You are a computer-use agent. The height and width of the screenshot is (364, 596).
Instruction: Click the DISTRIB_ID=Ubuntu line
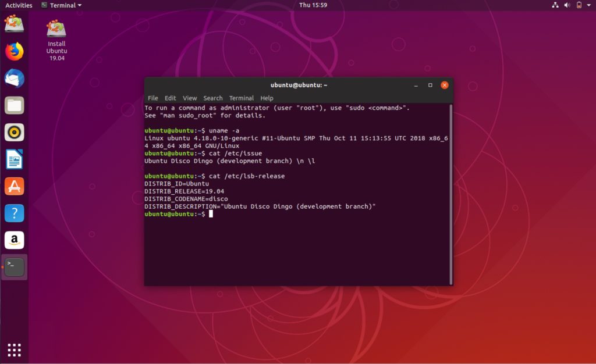point(176,184)
